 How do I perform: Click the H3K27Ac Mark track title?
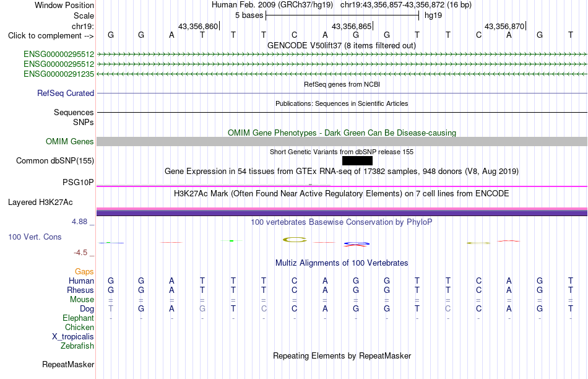342,194
